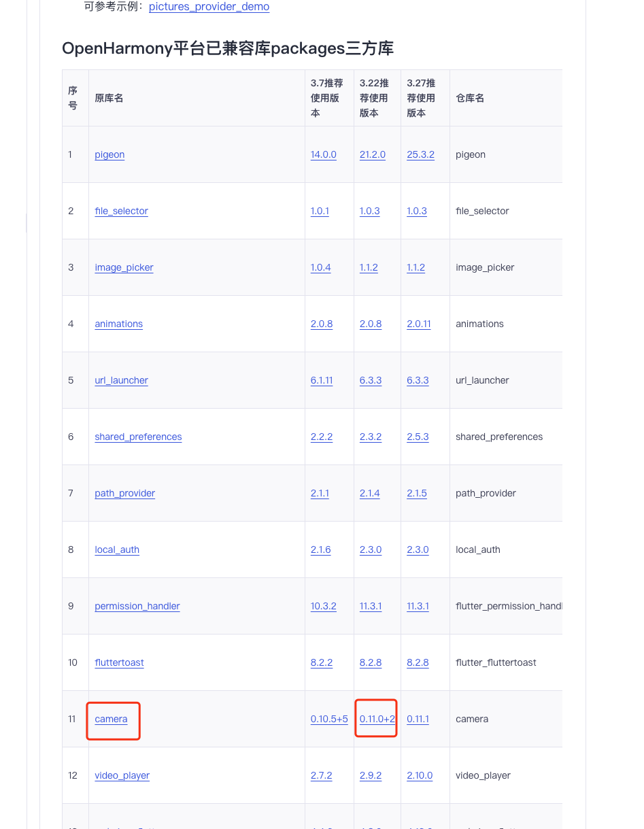Click url_launcher version 6.1.11 link
Viewport: 644px width, 829px height.
322,380
